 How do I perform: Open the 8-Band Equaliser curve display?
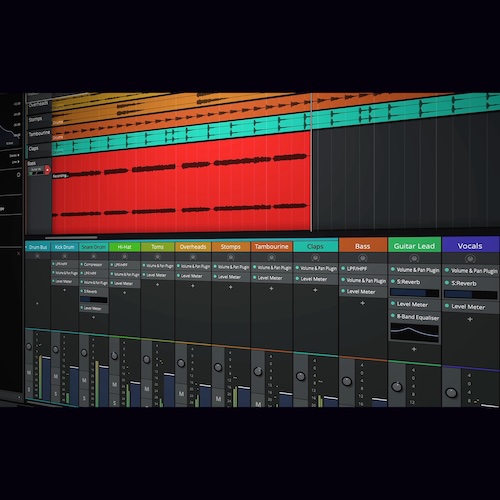(x=415, y=333)
